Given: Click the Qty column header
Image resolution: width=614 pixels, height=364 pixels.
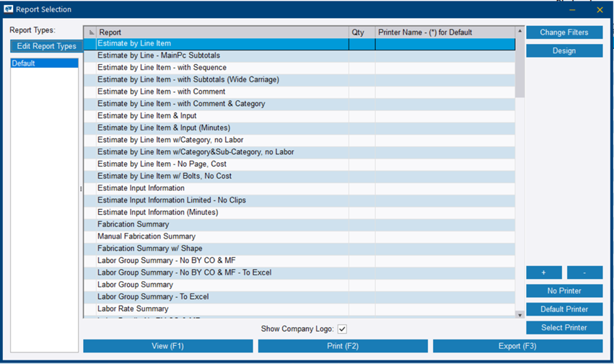Looking at the screenshot, I should pyautogui.click(x=361, y=32).
